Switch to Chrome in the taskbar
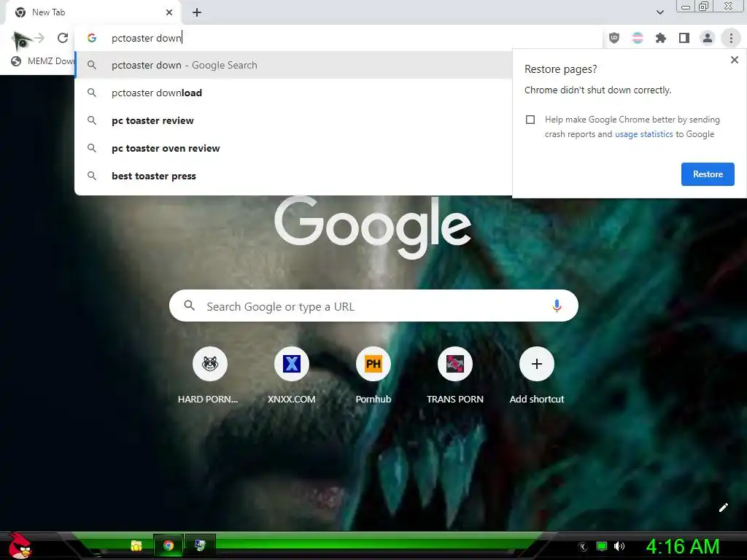Image resolution: width=747 pixels, height=560 pixels. tap(169, 545)
